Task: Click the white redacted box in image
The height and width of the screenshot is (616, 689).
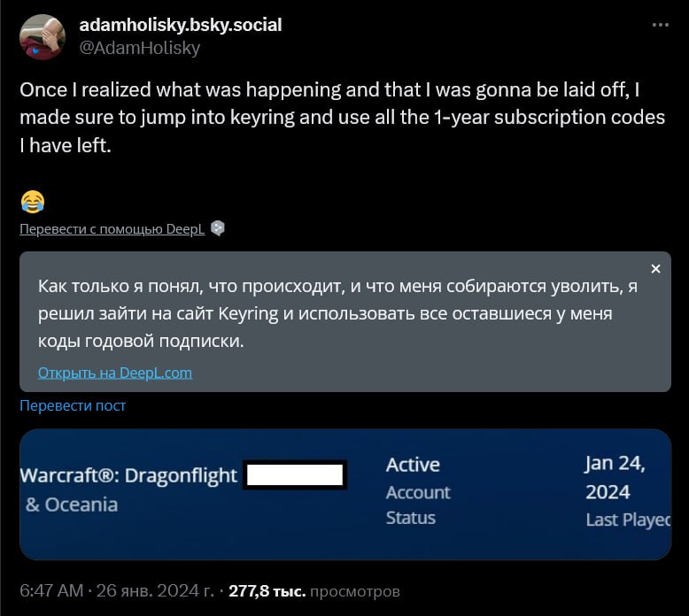Action: click(295, 475)
